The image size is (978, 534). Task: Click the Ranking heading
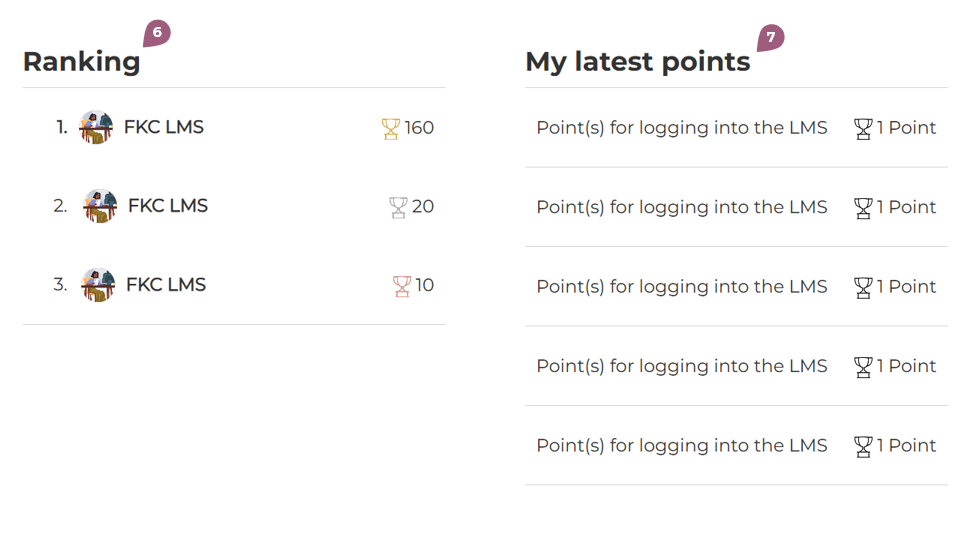(x=82, y=61)
